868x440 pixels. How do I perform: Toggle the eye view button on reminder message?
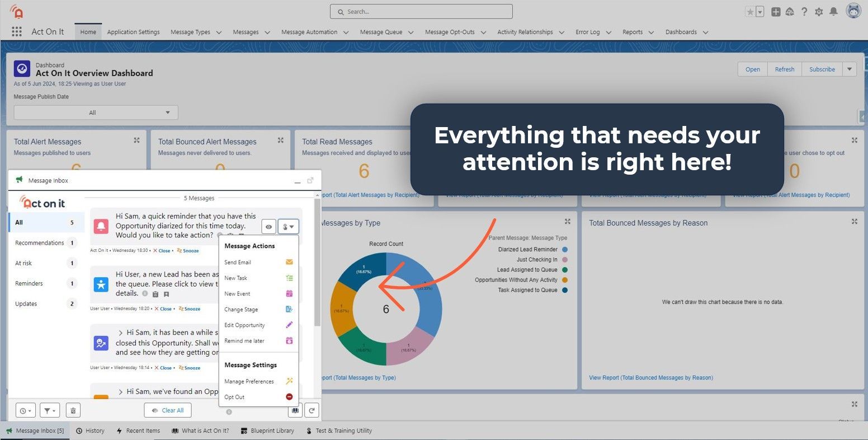269,227
